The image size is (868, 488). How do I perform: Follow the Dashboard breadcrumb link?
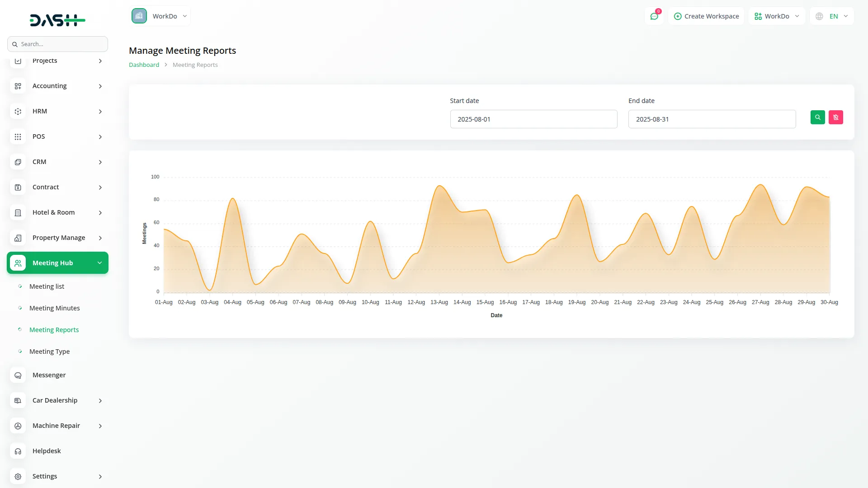[x=144, y=65]
